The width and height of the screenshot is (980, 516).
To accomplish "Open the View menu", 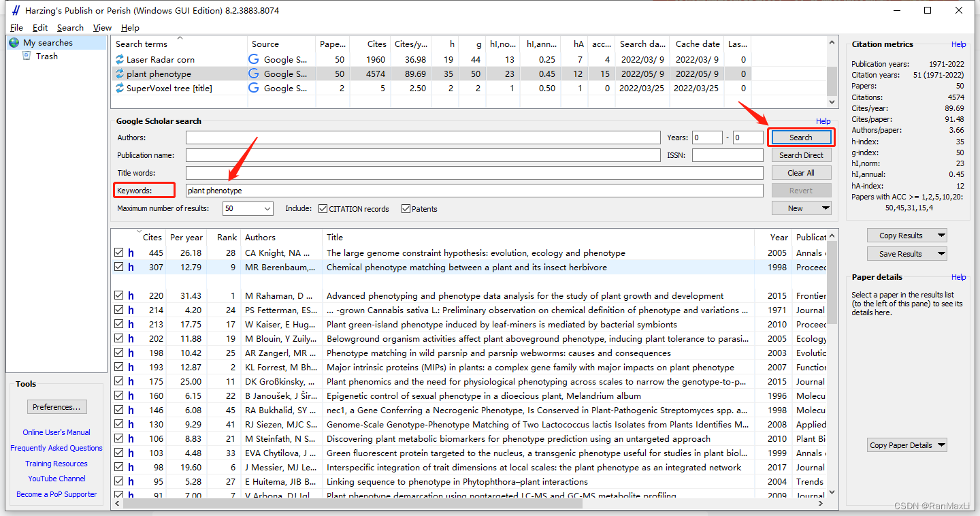I will (x=102, y=28).
